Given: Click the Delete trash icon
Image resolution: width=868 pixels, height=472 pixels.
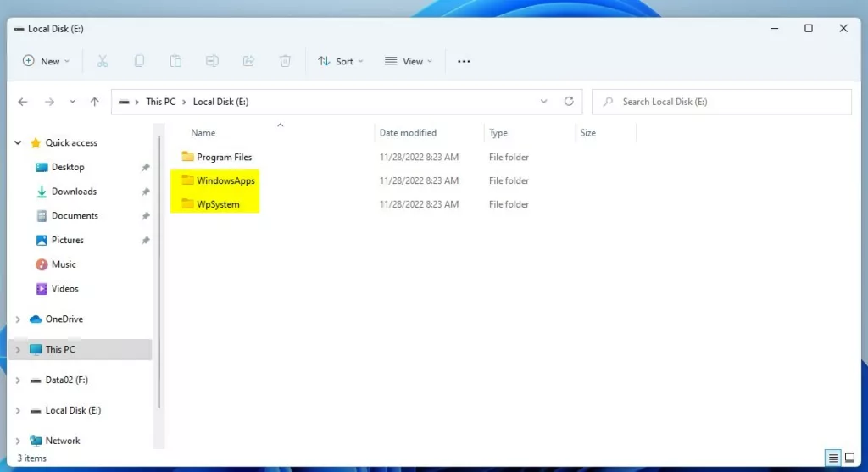Looking at the screenshot, I should [x=285, y=61].
